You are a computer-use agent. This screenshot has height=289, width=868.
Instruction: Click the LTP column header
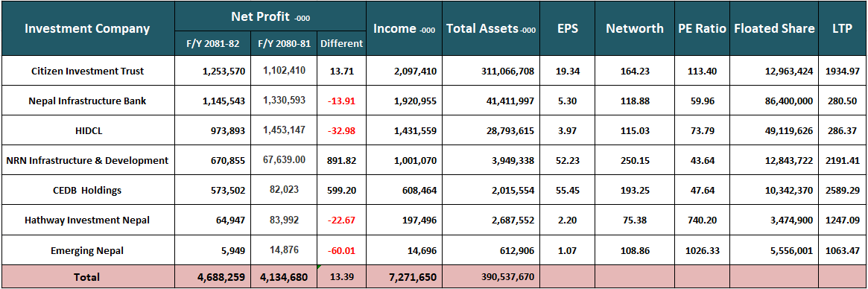click(842, 28)
